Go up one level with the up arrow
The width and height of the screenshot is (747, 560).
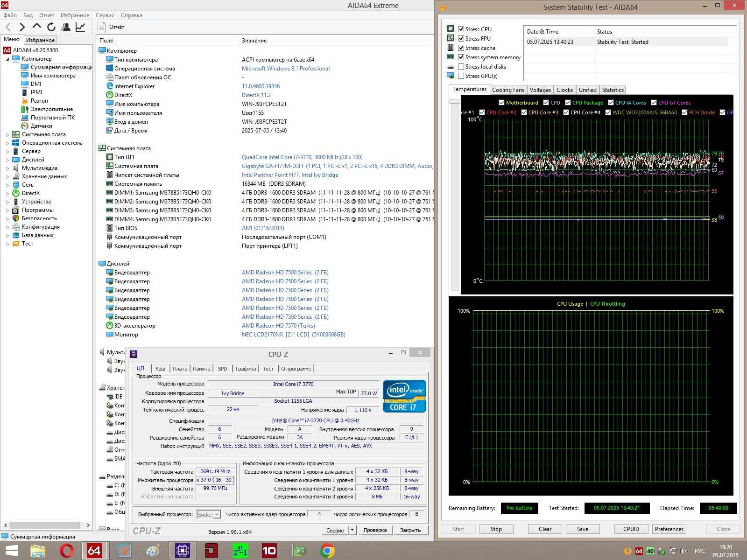click(37, 27)
